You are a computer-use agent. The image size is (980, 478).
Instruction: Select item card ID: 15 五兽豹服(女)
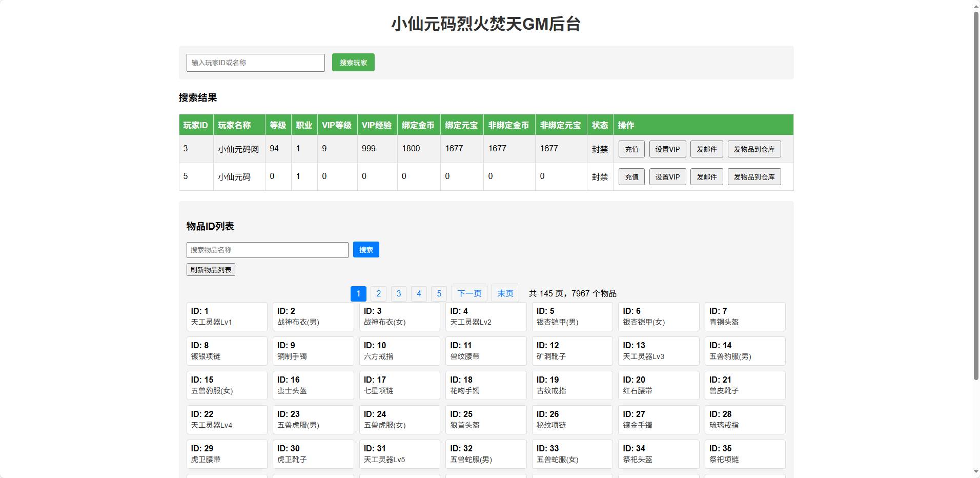point(227,385)
